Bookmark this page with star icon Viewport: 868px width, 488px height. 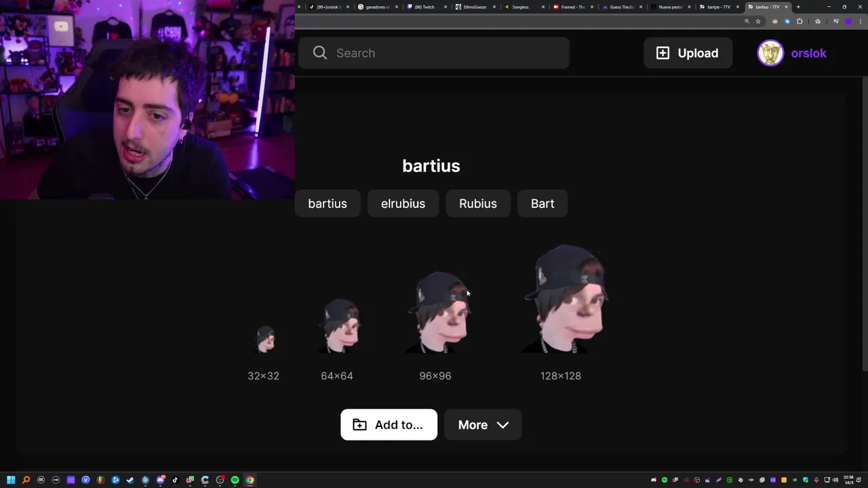click(x=758, y=21)
